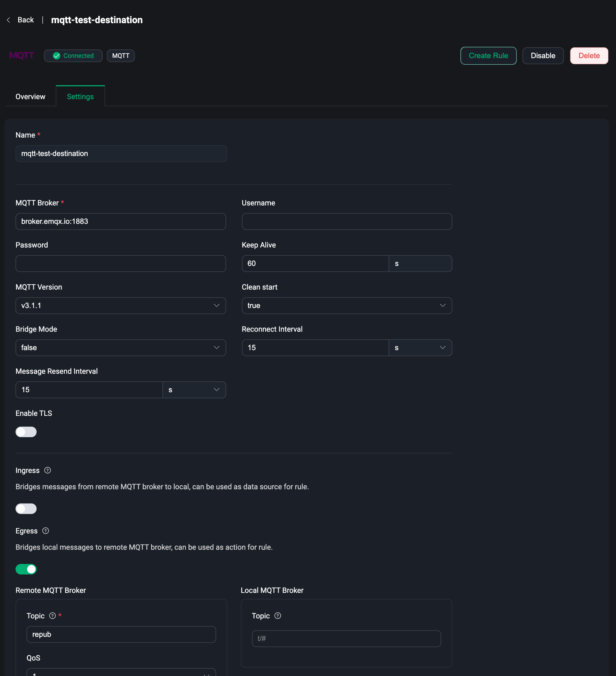This screenshot has height=676, width=616.
Task: Click the MQTT type tag badge
Action: tap(121, 56)
